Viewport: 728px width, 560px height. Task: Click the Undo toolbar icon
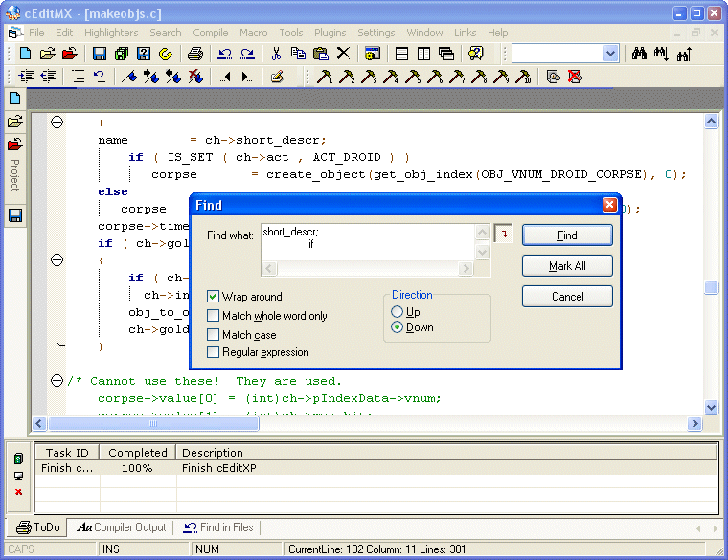click(x=225, y=54)
